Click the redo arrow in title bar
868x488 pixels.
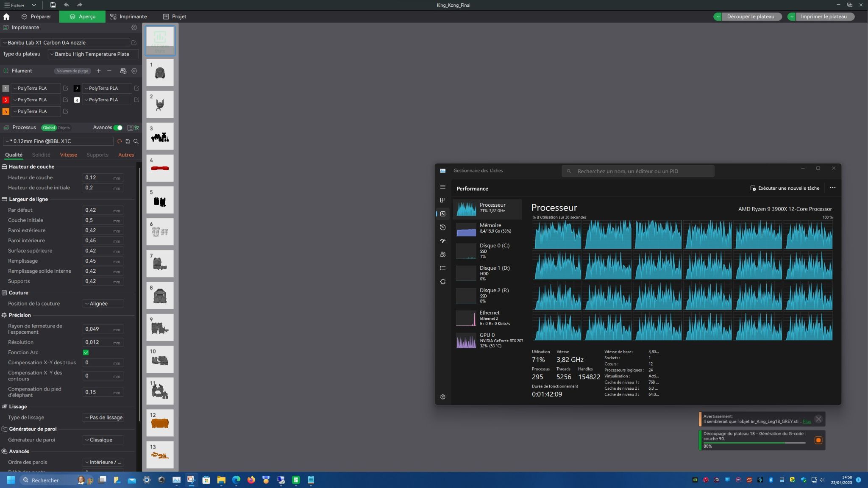point(80,5)
